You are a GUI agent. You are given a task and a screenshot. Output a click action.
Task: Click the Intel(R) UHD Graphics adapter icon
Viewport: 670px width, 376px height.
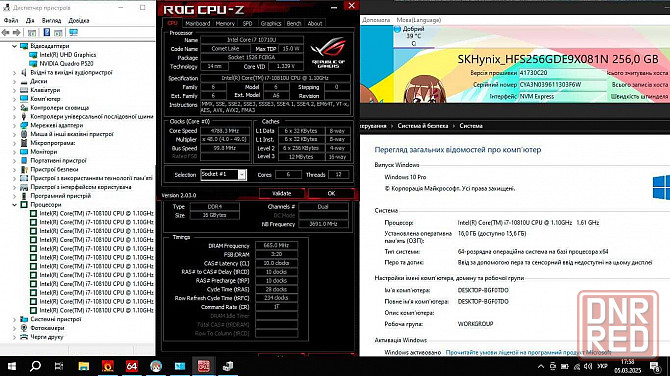point(33,55)
